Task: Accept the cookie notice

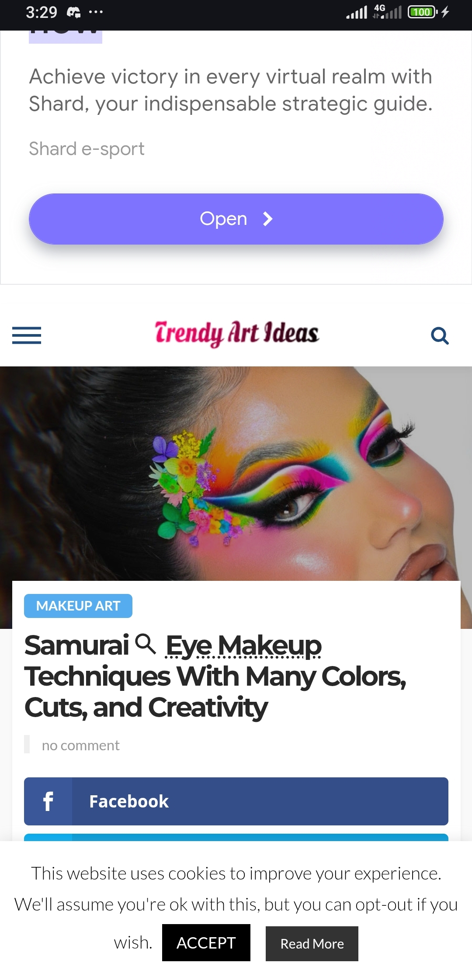Action: (x=206, y=942)
